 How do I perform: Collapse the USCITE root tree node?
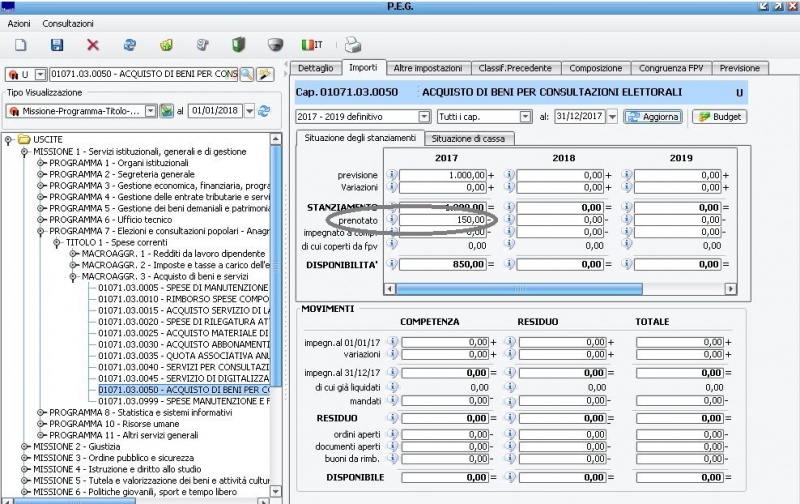(9, 139)
